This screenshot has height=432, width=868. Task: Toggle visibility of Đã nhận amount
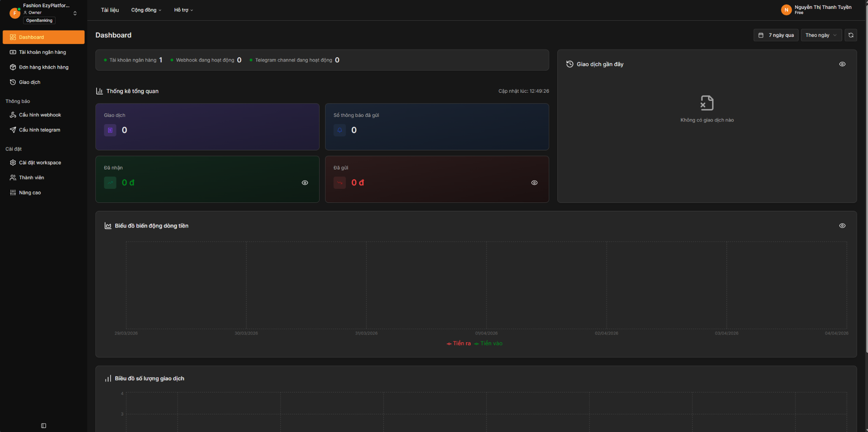point(305,183)
